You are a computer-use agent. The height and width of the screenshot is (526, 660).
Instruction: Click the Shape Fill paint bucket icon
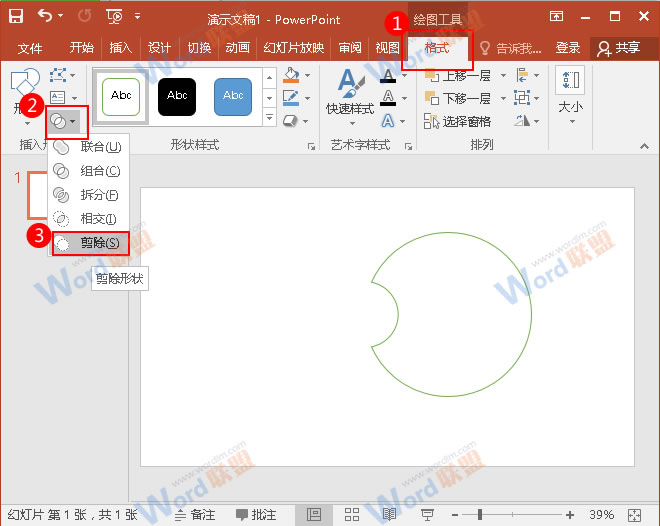pos(289,75)
